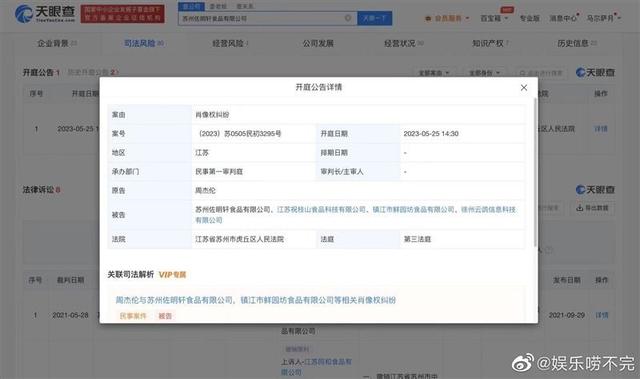Image resolution: width=640 pixels, height=379 pixels.
Task: Open the 马尔萨月 user account dropdown
Action: pos(603,18)
